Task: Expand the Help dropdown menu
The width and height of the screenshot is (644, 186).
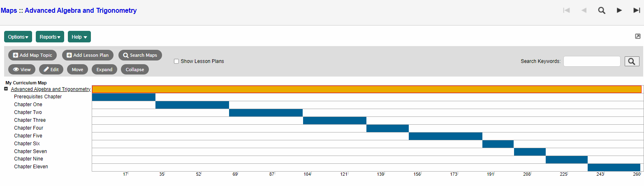Action: click(x=79, y=37)
